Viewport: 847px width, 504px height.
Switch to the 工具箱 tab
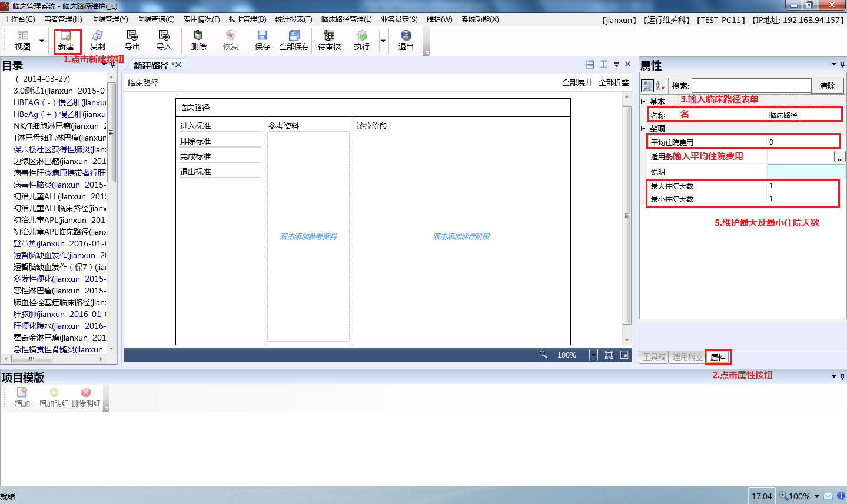pyautogui.click(x=654, y=357)
